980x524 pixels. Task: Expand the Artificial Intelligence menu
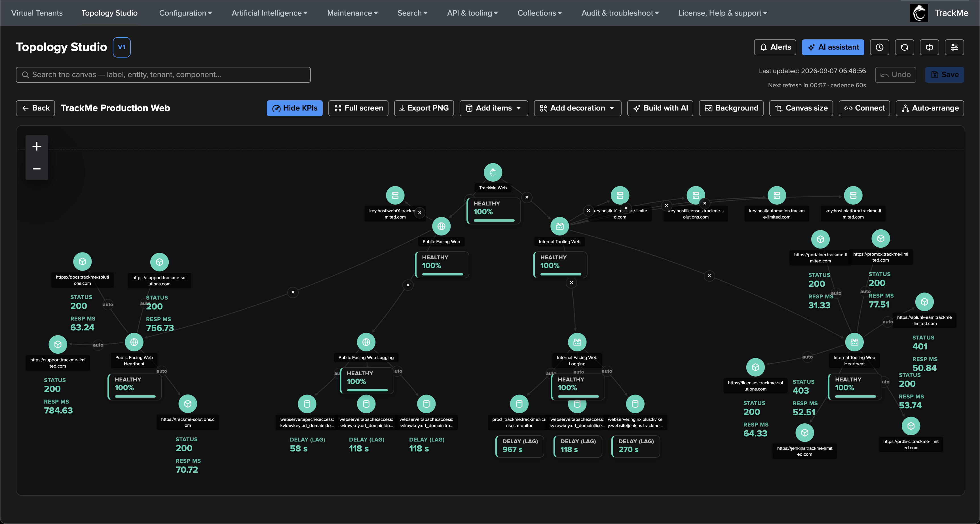pyautogui.click(x=270, y=13)
